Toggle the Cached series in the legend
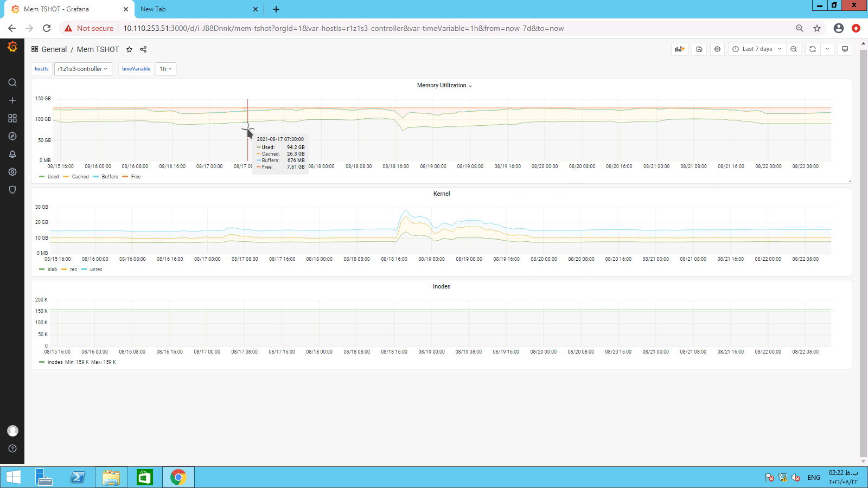The height and width of the screenshot is (488, 868). [80, 177]
